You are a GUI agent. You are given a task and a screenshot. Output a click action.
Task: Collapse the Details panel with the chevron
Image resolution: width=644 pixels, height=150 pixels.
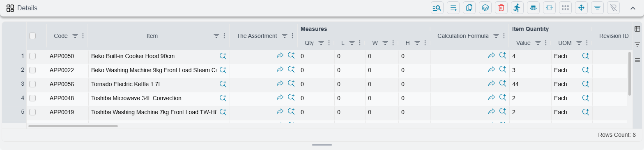click(633, 8)
